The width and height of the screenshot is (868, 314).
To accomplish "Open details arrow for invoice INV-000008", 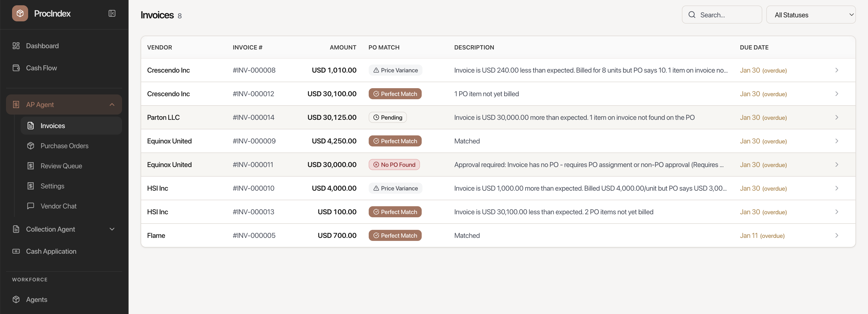I will (836, 70).
